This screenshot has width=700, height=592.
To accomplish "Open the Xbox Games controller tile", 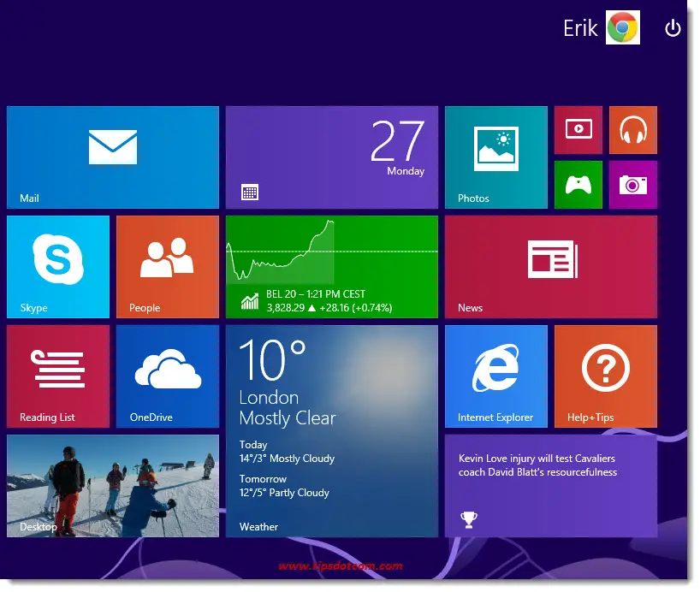I will [578, 185].
